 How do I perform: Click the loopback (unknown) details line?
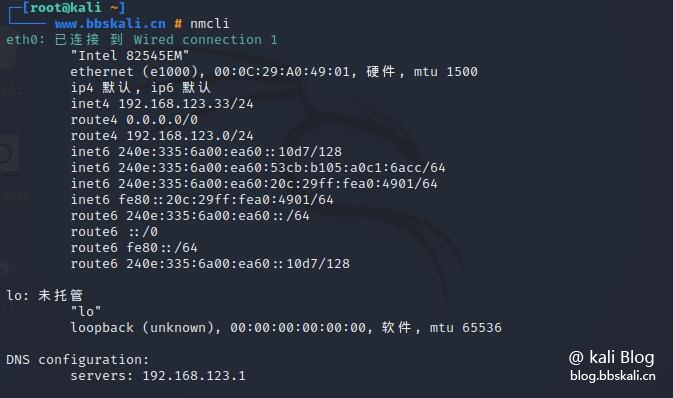tap(286, 328)
